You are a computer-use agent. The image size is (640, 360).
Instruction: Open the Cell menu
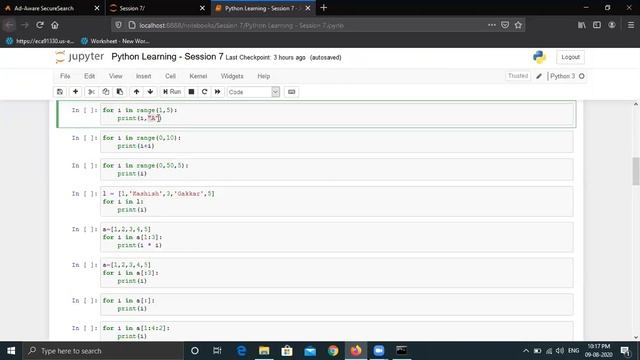click(x=170, y=76)
